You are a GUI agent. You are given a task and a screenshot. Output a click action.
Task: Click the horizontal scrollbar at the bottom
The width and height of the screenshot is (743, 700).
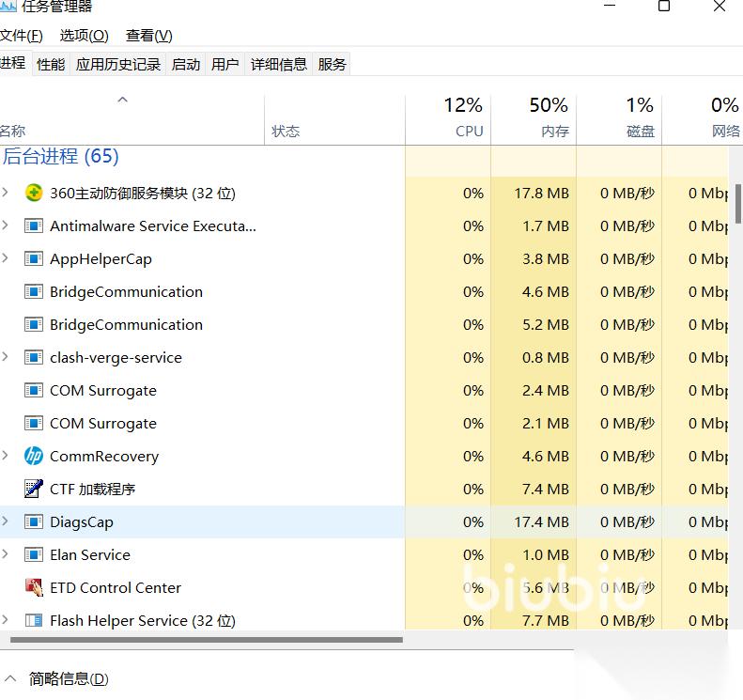click(x=207, y=641)
